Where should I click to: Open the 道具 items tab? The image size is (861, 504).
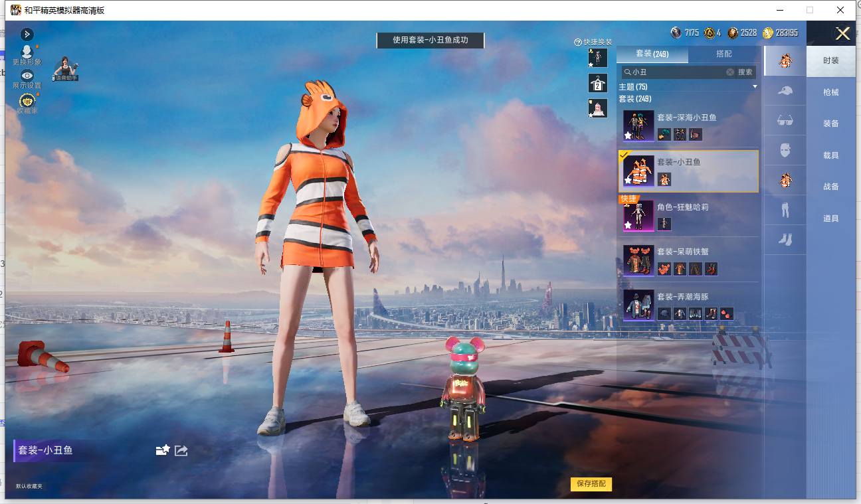point(831,218)
